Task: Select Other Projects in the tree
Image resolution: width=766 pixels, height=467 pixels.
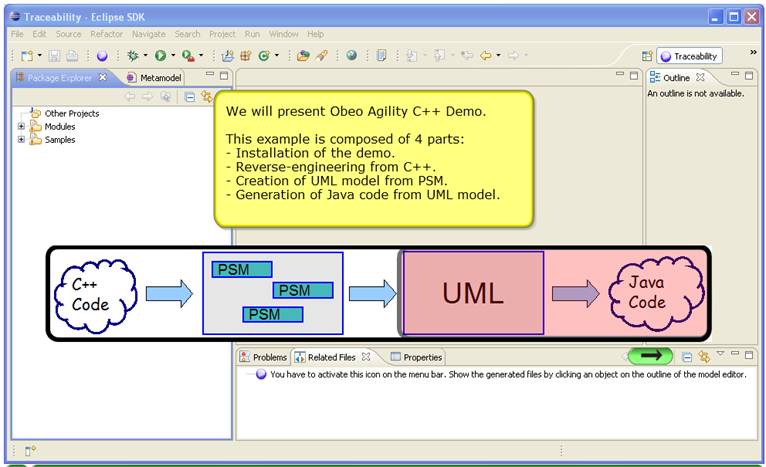Action: 71,114
